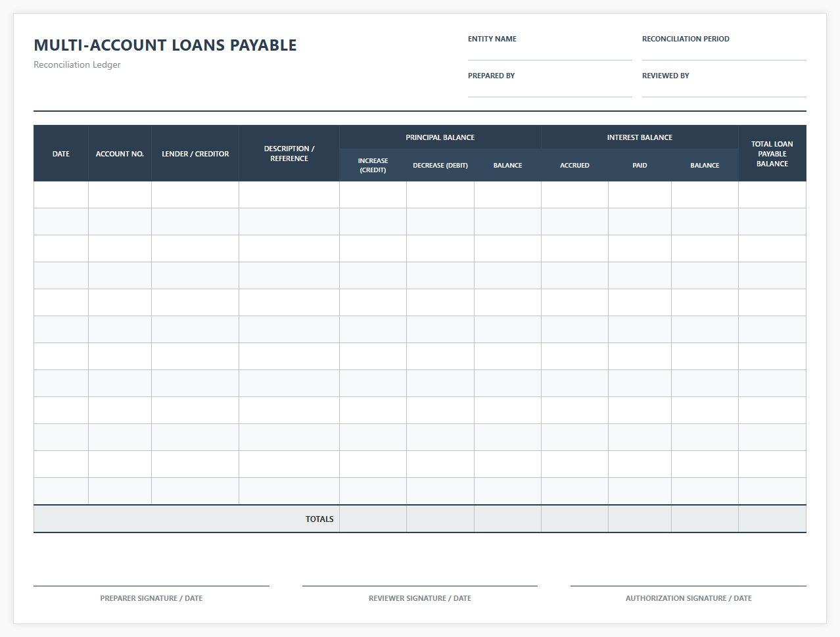This screenshot has width=840, height=637.
Task: Select the DATE column header
Action: click(x=61, y=154)
